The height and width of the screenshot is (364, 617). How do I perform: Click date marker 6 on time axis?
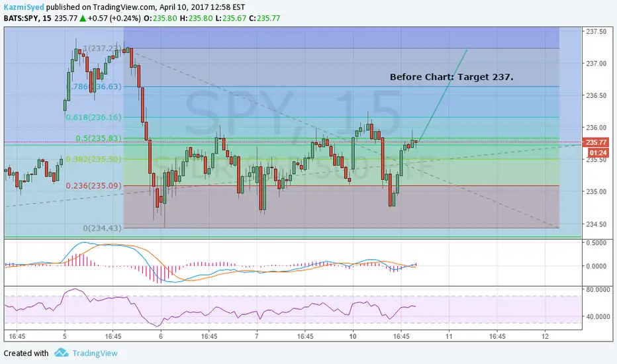[161, 336]
